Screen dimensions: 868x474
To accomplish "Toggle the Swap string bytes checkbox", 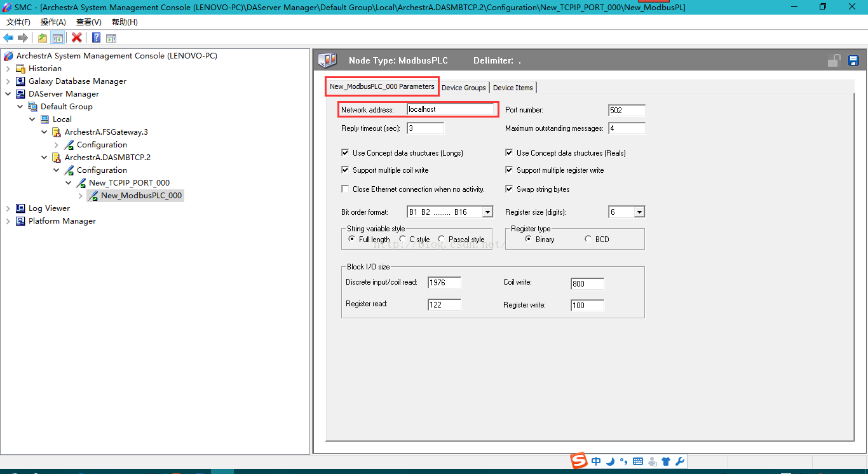I will (509, 189).
